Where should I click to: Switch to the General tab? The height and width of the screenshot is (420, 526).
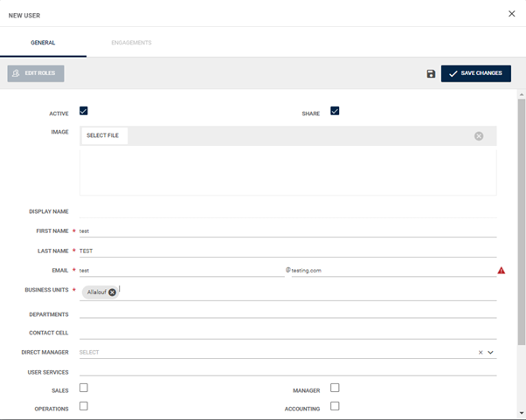[43, 43]
